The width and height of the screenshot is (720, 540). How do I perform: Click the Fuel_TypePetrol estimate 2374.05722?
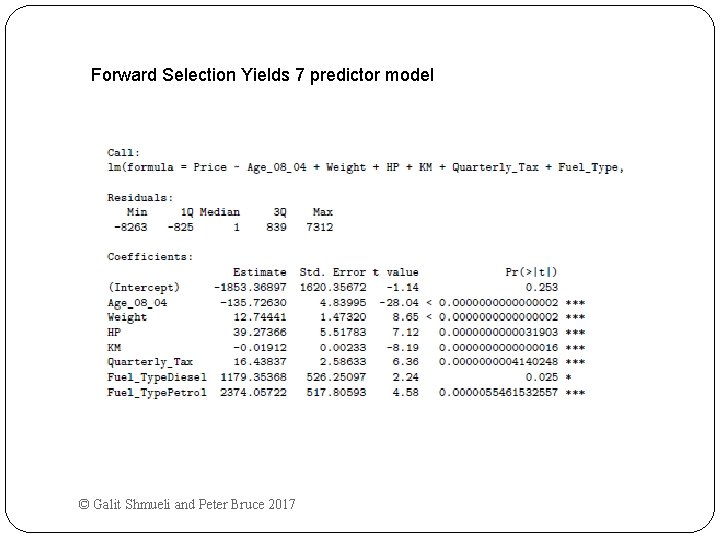tap(253, 392)
